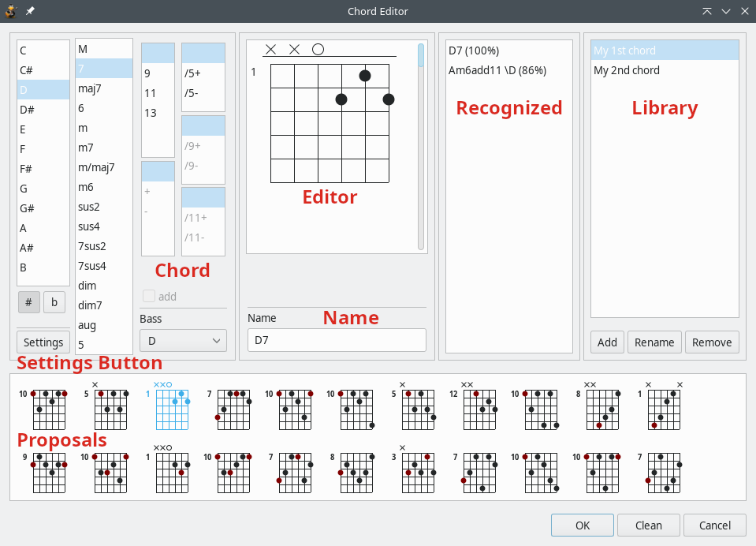
Task: Open the Bass note dropdown
Action: 183,340
